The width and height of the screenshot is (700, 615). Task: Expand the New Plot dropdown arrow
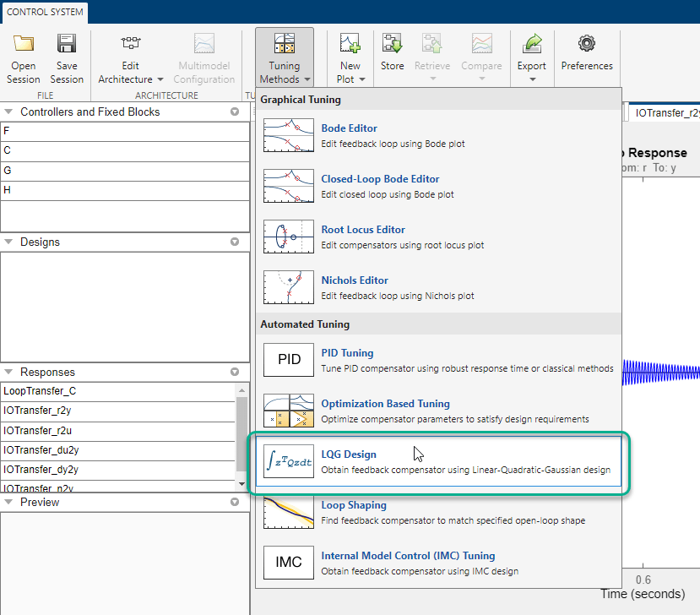point(362,80)
